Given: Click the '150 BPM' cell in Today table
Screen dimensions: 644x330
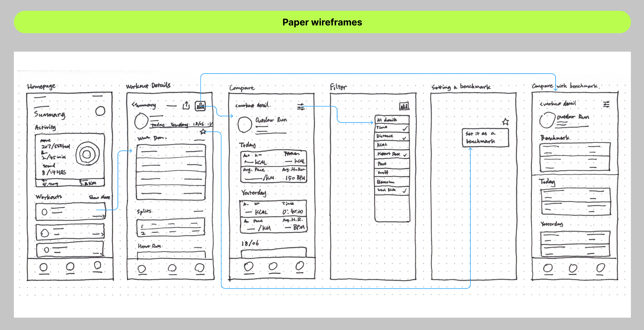Looking at the screenshot, I should 295,178.
